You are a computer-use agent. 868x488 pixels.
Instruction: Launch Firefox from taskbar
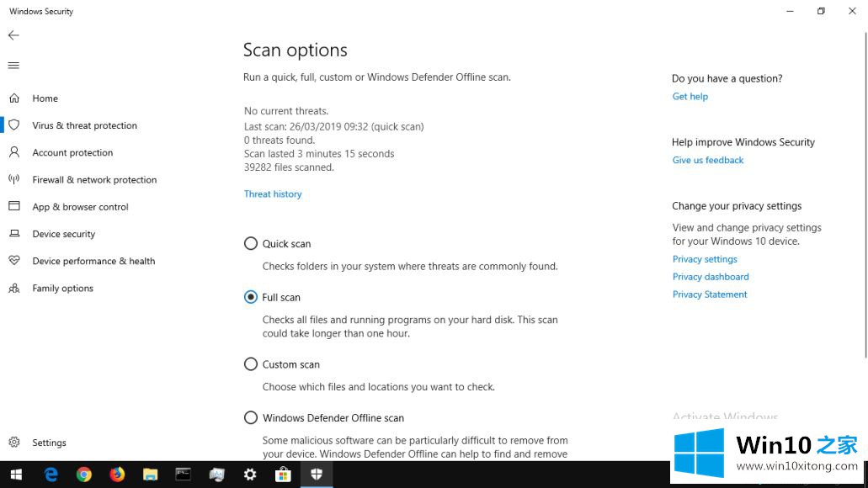click(x=117, y=475)
